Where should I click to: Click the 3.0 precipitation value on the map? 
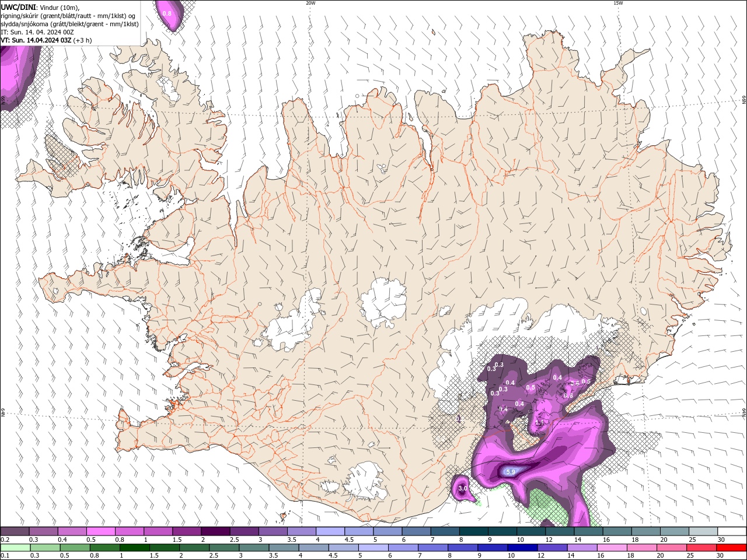pyautogui.click(x=463, y=488)
